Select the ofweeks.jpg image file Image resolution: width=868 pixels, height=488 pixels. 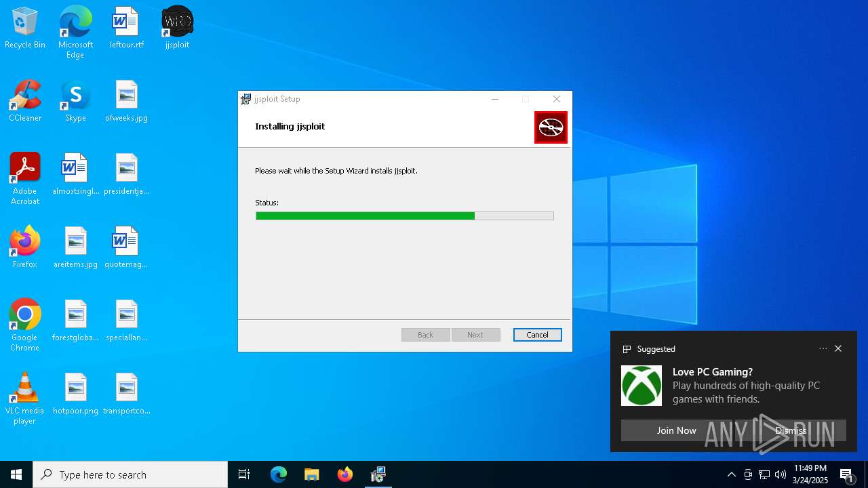(127, 101)
